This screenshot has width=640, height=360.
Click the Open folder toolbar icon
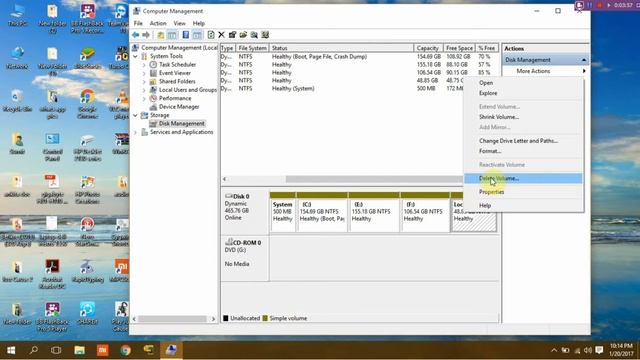tap(243, 35)
